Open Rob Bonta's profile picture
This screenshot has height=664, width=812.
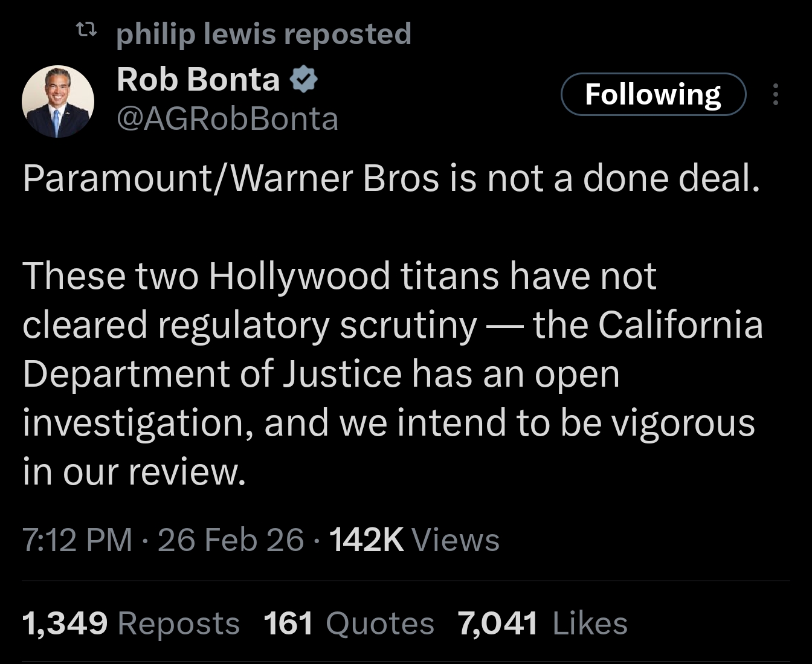coord(58,101)
